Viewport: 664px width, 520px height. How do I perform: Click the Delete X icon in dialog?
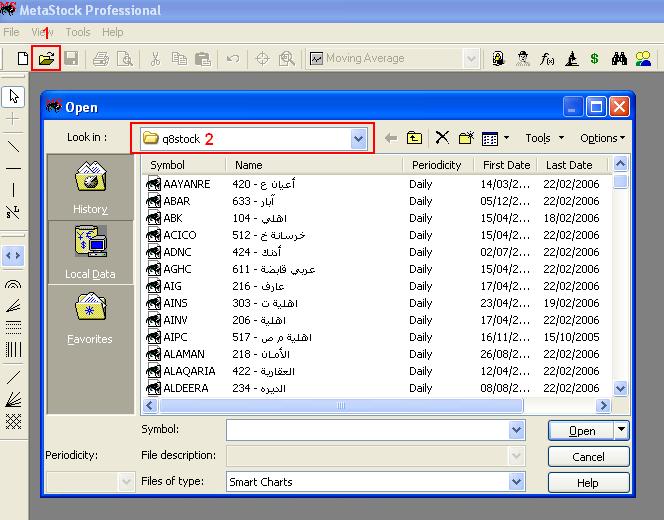pyautogui.click(x=442, y=138)
